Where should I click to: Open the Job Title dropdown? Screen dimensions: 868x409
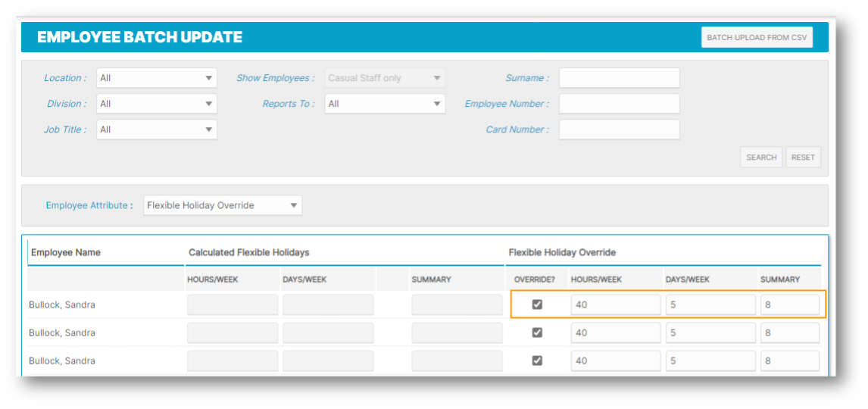(157, 130)
